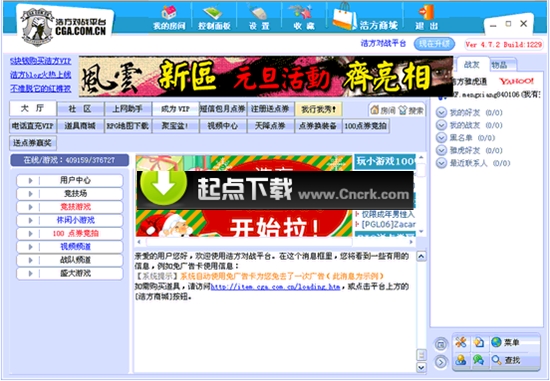Open the 设置 settings icon
The image size is (550, 381).
click(x=259, y=13)
